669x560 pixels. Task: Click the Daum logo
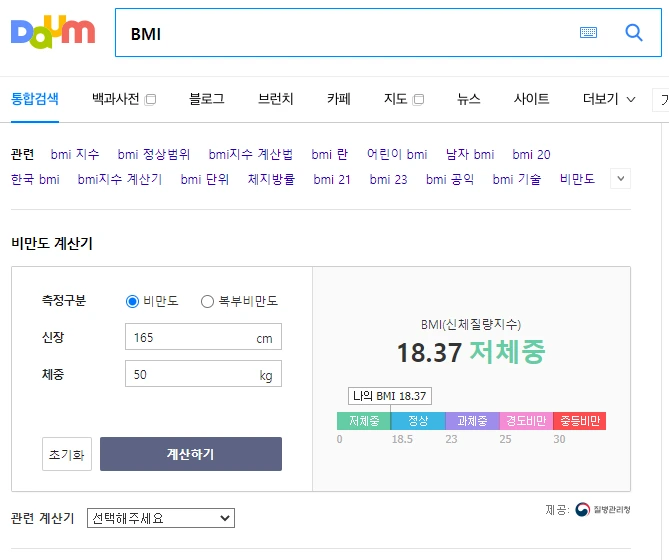click(52, 32)
